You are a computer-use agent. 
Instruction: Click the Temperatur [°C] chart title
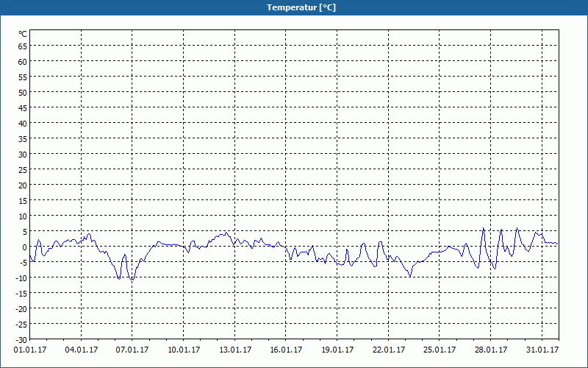[x=301, y=7]
